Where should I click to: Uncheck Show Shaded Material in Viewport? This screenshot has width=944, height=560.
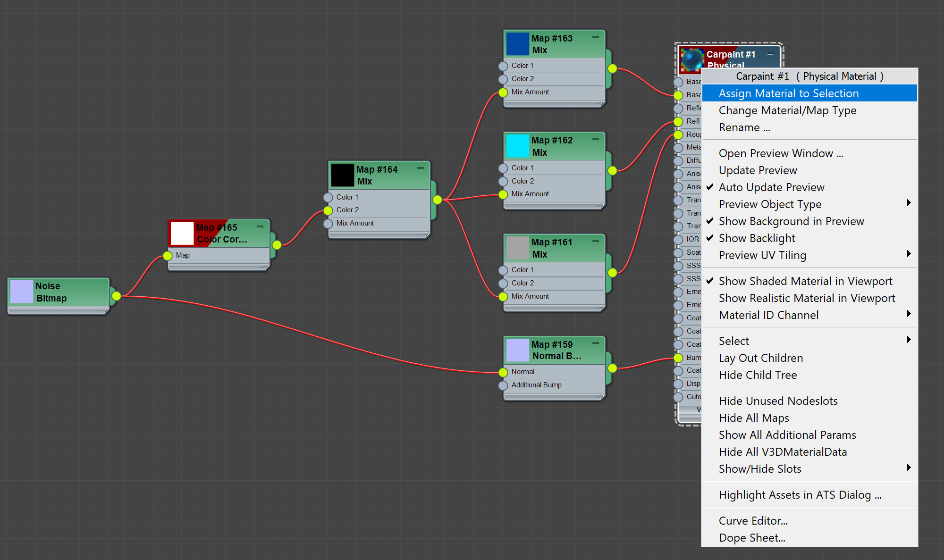(x=805, y=281)
